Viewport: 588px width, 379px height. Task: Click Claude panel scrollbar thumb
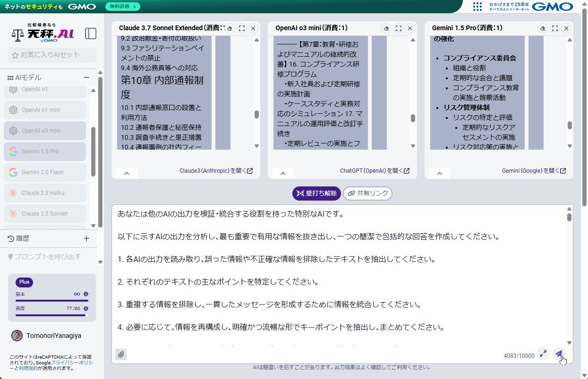tap(256, 114)
